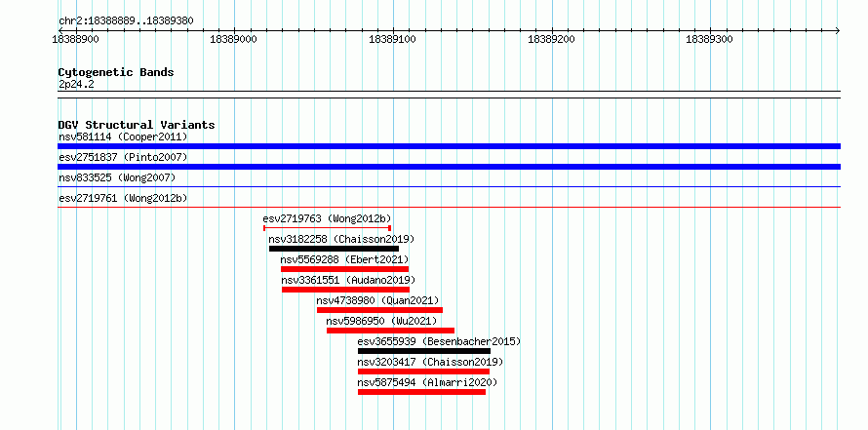
Task: Click the DGV Structural Variants track title
Action: point(137,125)
